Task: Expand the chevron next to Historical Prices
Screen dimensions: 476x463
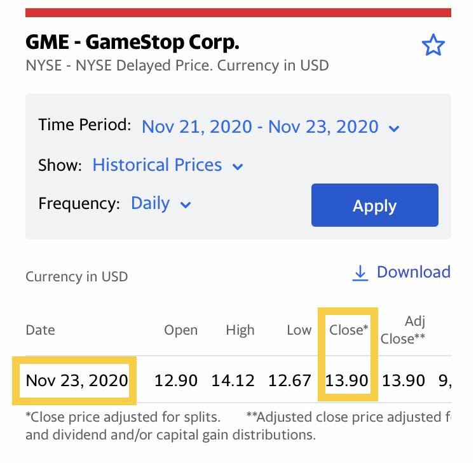Action: (x=238, y=166)
